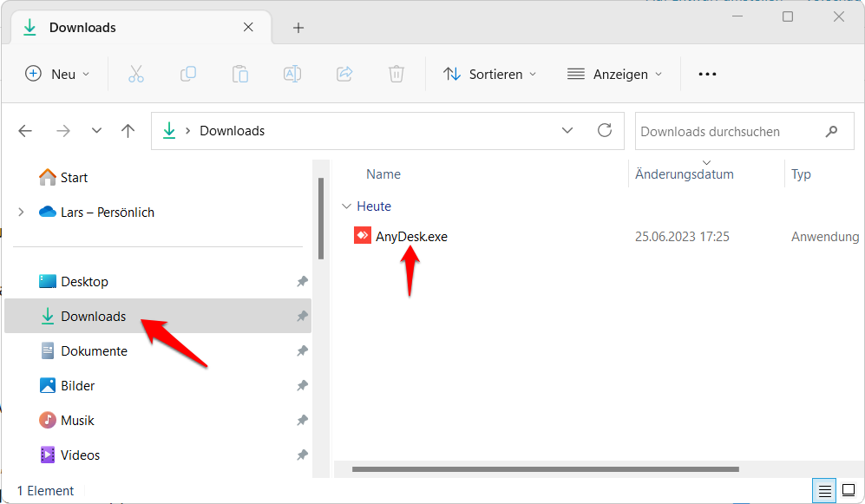Minimize the Explorer window
Screen dimensions: 865x504
(x=737, y=16)
